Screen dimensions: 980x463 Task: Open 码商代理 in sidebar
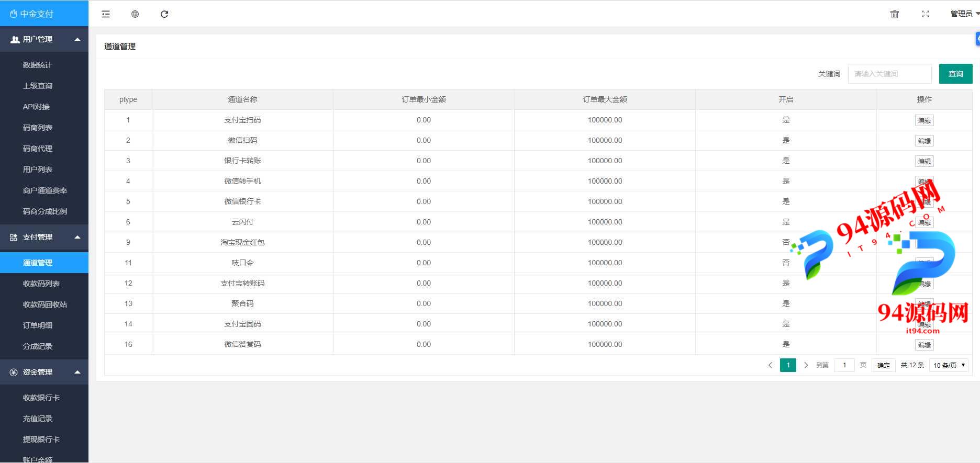click(x=38, y=149)
